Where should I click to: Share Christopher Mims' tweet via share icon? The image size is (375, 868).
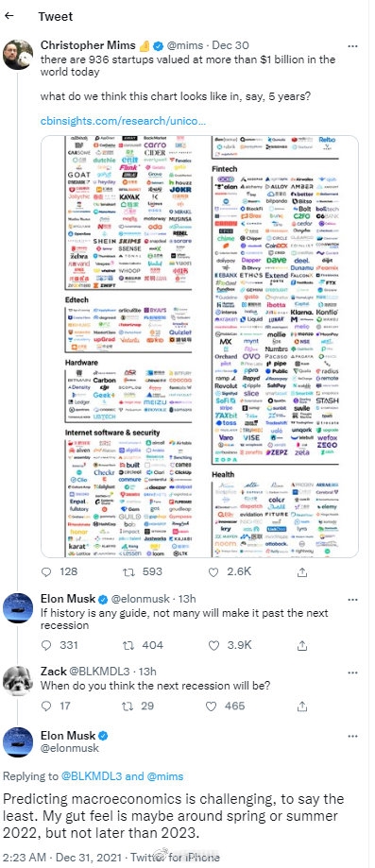[302, 571]
